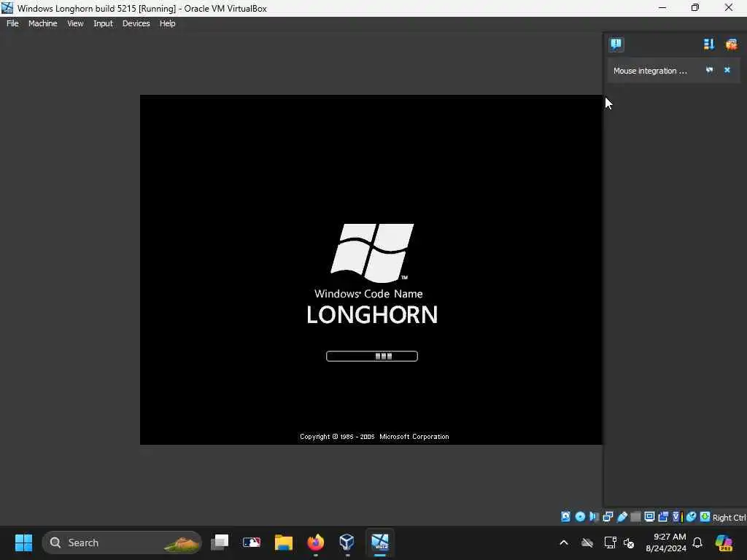
Task: Open Firefox from the taskbar
Action: click(315, 542)
